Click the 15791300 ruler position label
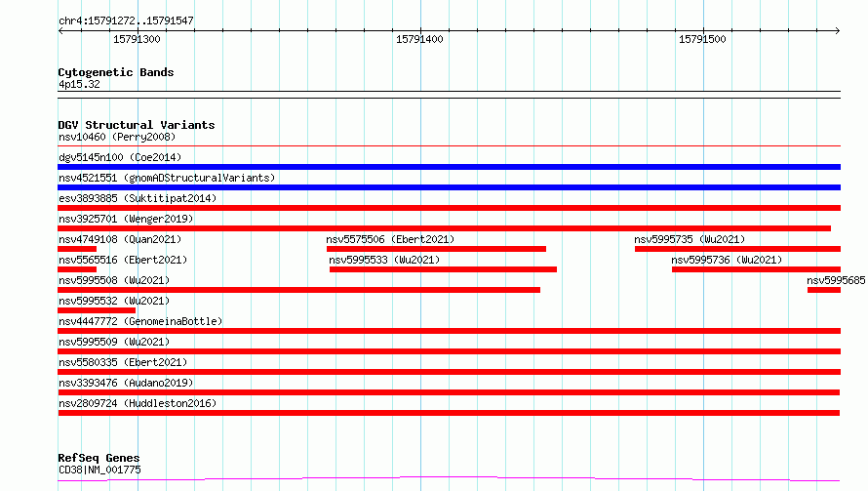Screen dimensions: 868x491 point(137,39)
